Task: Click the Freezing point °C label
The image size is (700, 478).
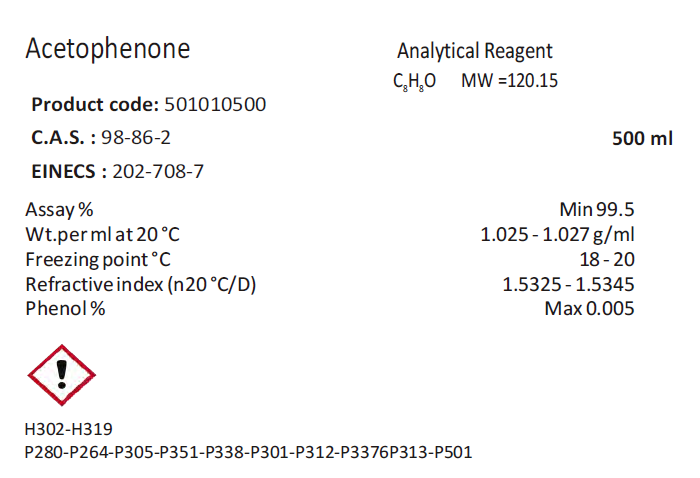Action: [94, 259]
